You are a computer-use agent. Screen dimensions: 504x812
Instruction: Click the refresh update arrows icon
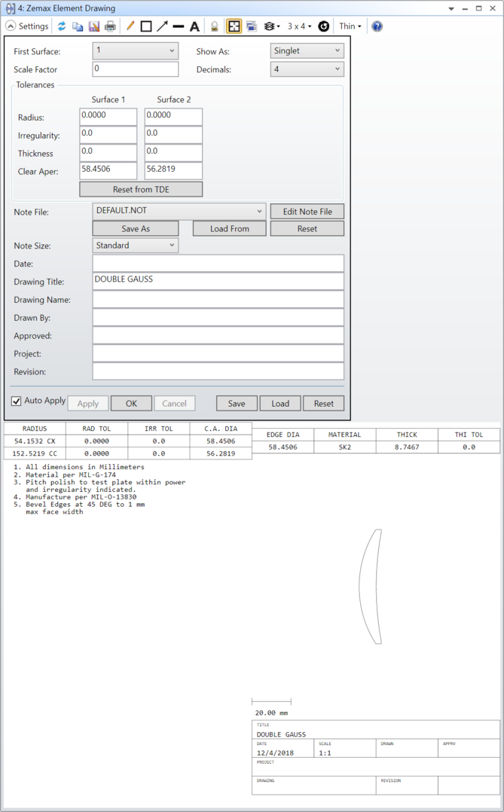click(62, 26)
